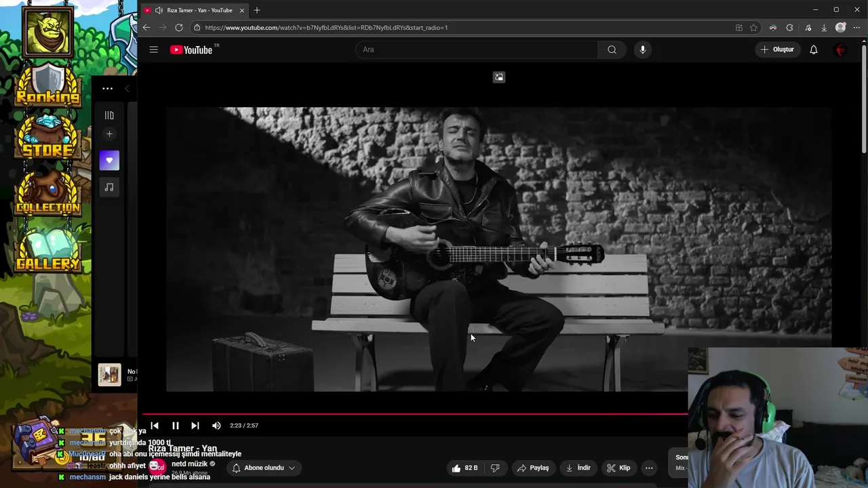Open browser downloads arrow icon
868x488 pixels.
point(824,28)
